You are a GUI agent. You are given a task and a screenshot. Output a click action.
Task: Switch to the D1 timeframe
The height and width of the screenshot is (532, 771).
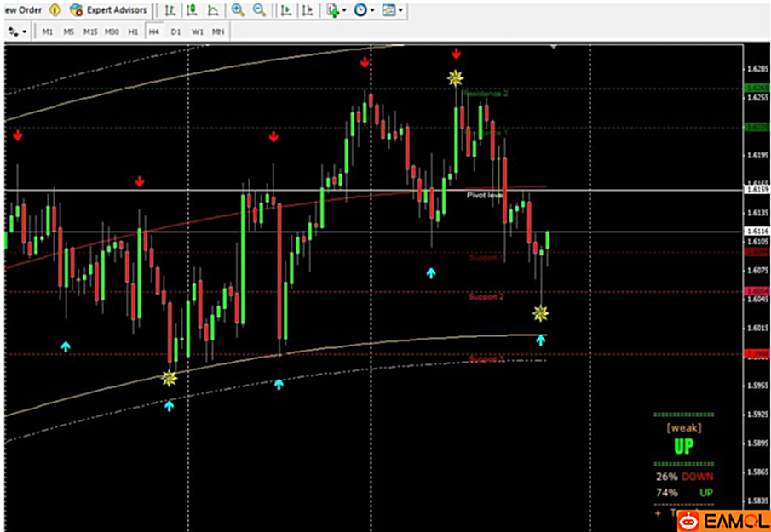point(175,31)
